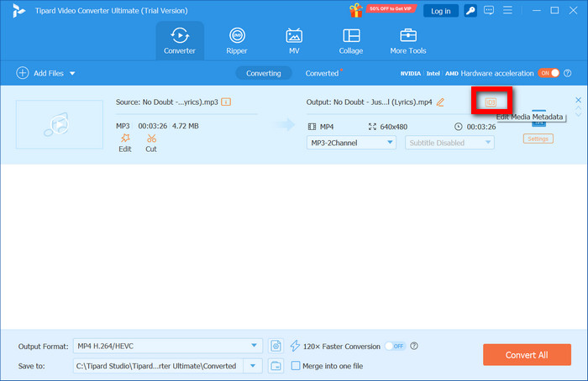Open the Edit tool with star wand icon
The height and width of the screenshot is (381, 588).
click(124, 138)
